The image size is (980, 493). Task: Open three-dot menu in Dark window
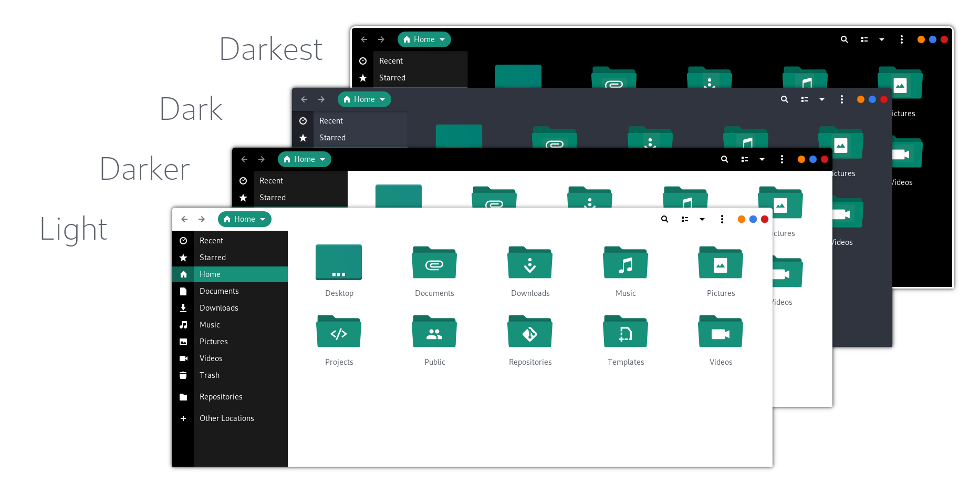842,99
